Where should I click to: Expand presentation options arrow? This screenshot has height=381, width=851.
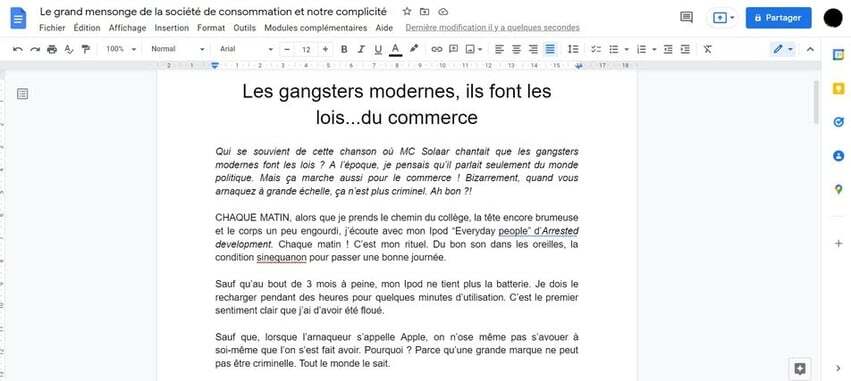coord(732,18)
